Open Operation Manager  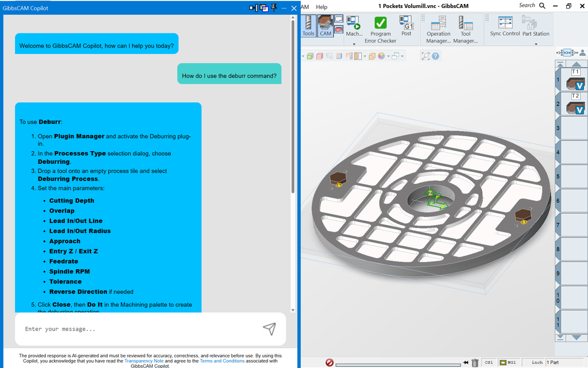coord(438,30)
